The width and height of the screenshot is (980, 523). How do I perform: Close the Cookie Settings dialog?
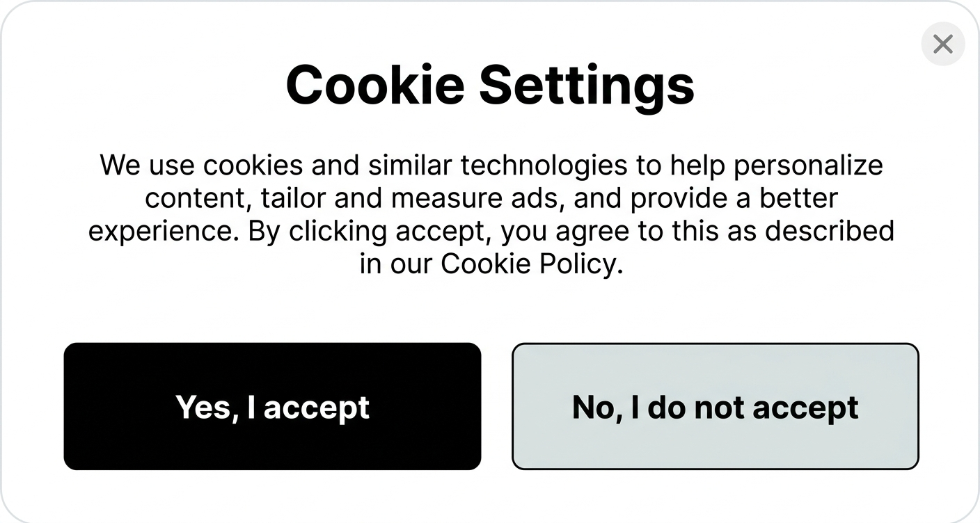(x=942, y=45)
